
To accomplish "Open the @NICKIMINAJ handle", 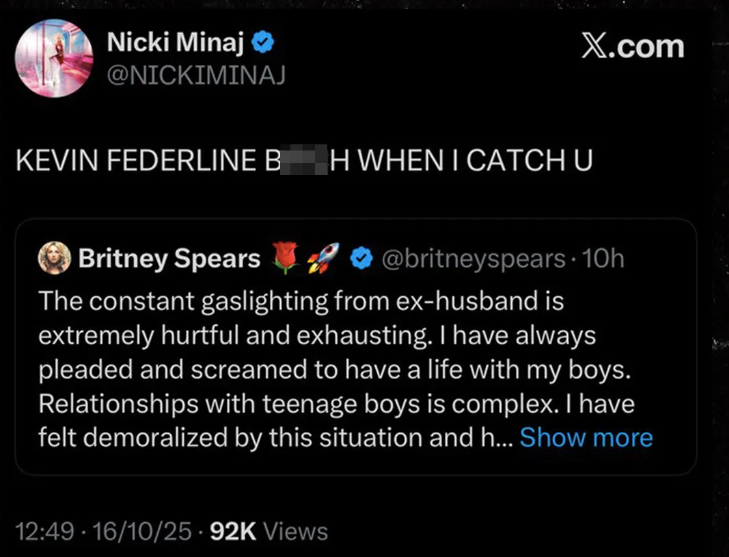I will [x=196, y=75].
